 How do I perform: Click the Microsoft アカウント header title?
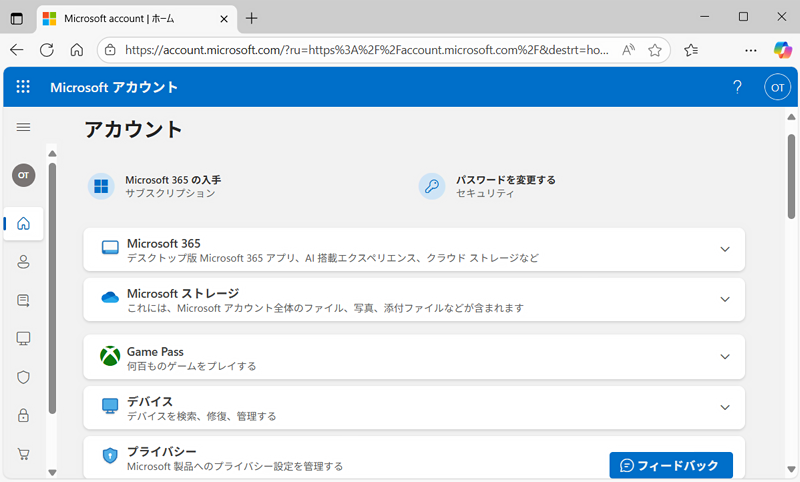coord(114,87)
